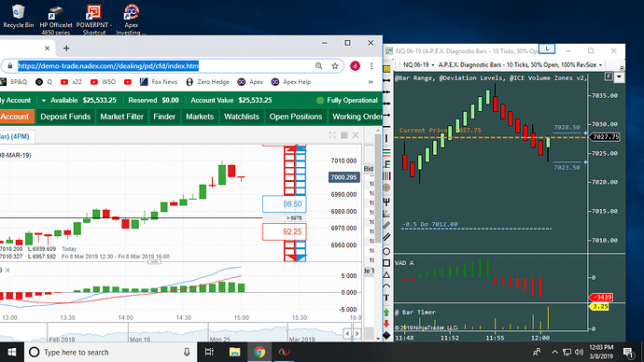The width and height of the screenshot is (644, 362).
Task: Toggle the L link button in title bar
Action: (x=547, y=49)
